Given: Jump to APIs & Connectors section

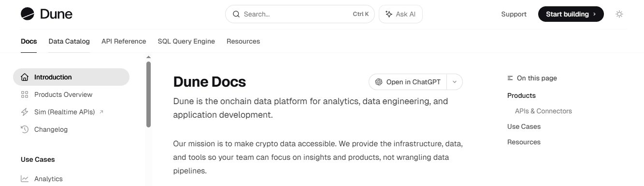Looking at the screenshot, I should tap(544, 111).
